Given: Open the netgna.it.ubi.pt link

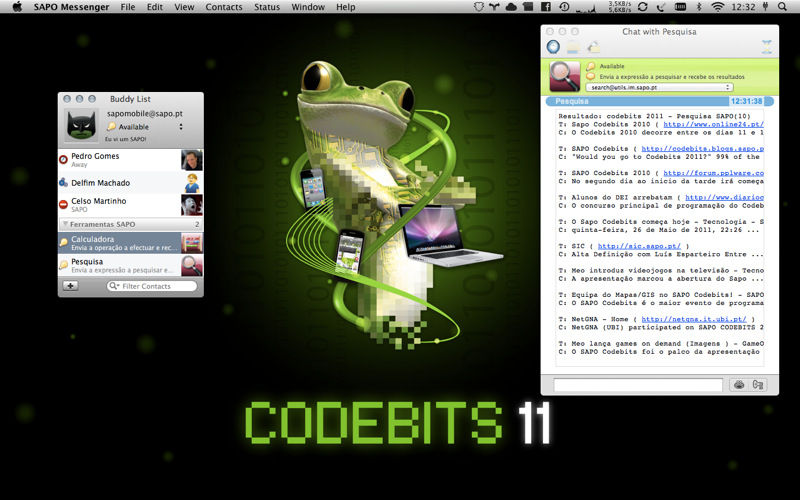Looking at the screenshot, I should coord(694,319).
